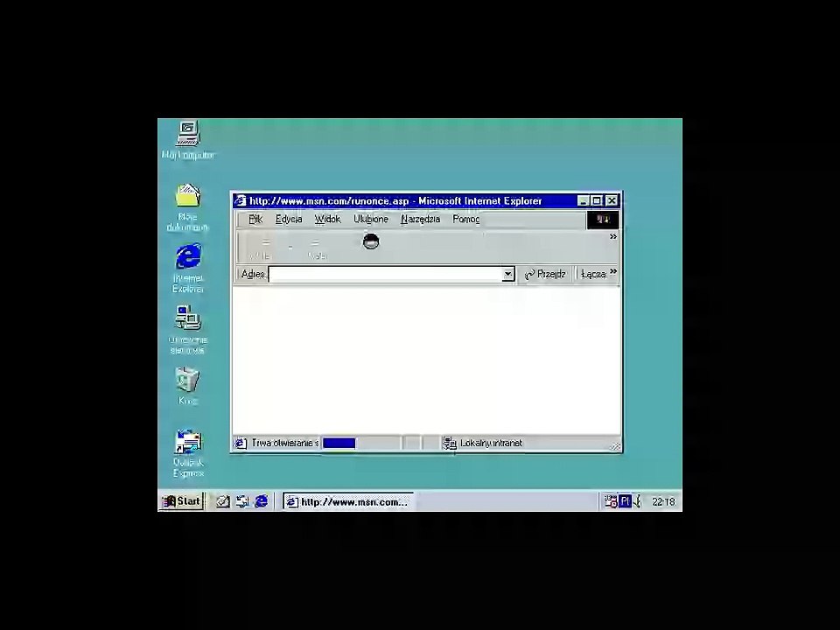Click the http://www.msn.com taskbar button
Screen dimensions: 840x630
pyautogui.click(x=348, y=502)
